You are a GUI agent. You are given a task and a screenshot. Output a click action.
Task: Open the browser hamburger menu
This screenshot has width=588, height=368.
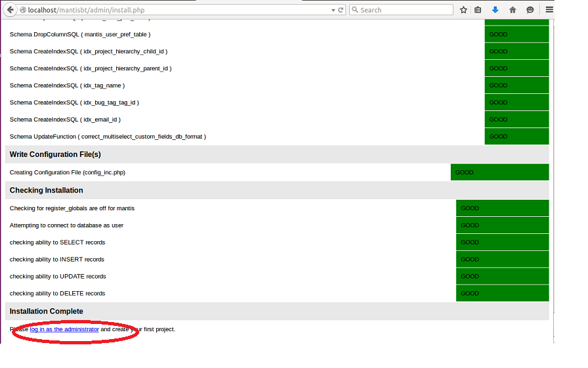point(549,10)
